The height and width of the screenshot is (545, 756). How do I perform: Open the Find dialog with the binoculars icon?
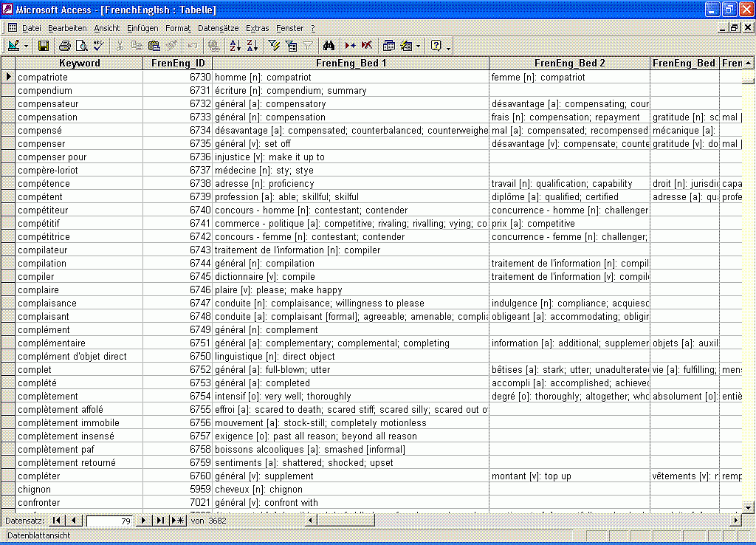329,45
